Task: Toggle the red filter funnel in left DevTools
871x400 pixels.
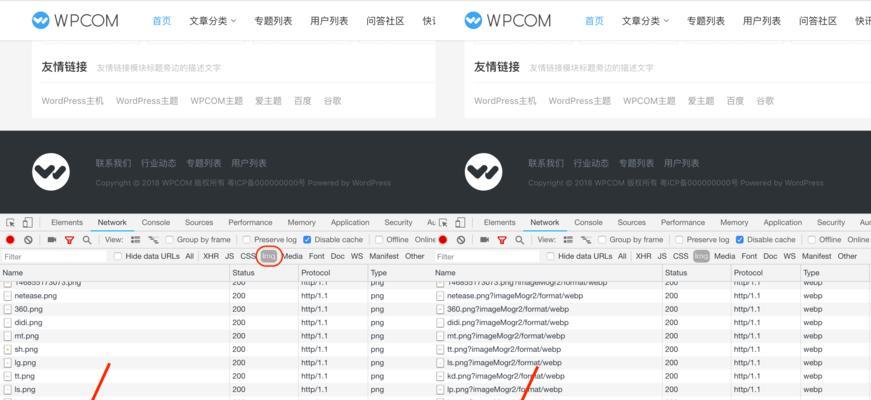Action: [69, 240]
